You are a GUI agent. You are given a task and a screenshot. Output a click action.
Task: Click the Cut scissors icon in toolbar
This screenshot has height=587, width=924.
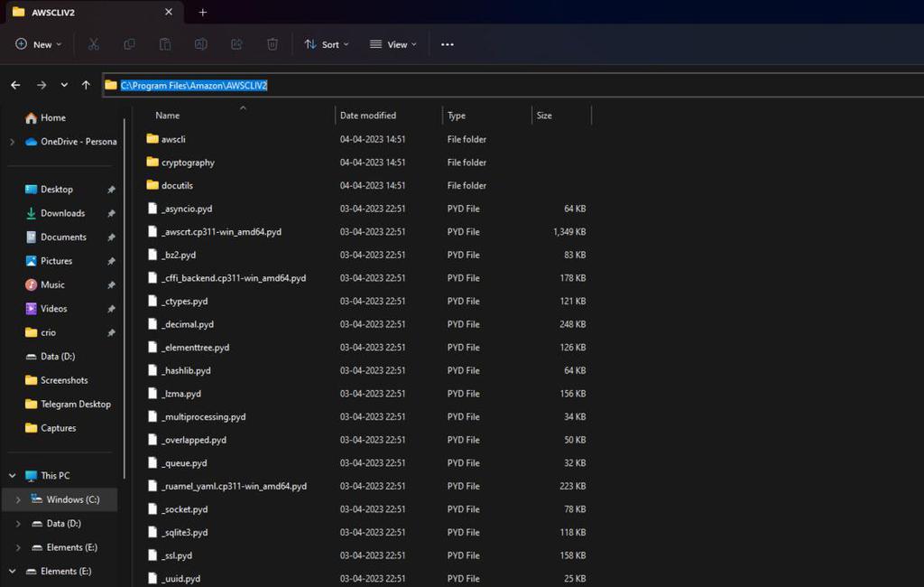click(93, 44)
